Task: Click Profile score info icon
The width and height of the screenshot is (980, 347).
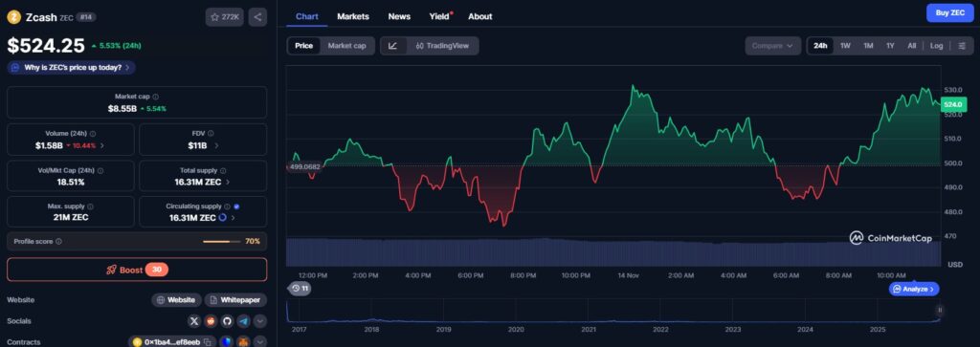Action: pyautogui.click(x=58, y=241)
